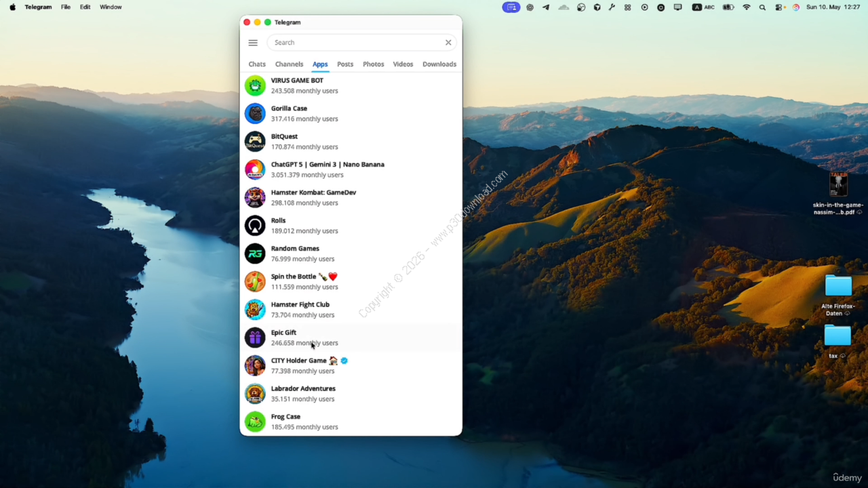The width and height of the screenshot is (868, 488).
Task: Open the wrench tool menu bar icon
Action: coord(612,7)
